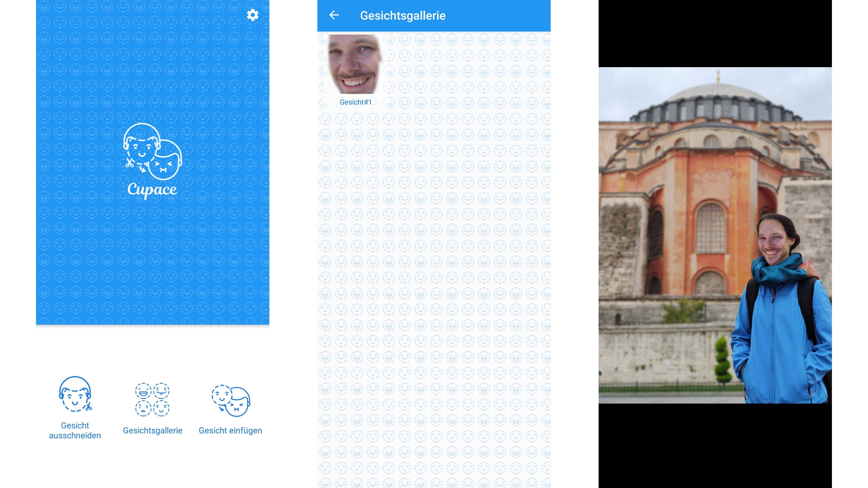Click the Cupace wordmark text
The height and width of the screenshot is (488, 868).
click(152, 190)
